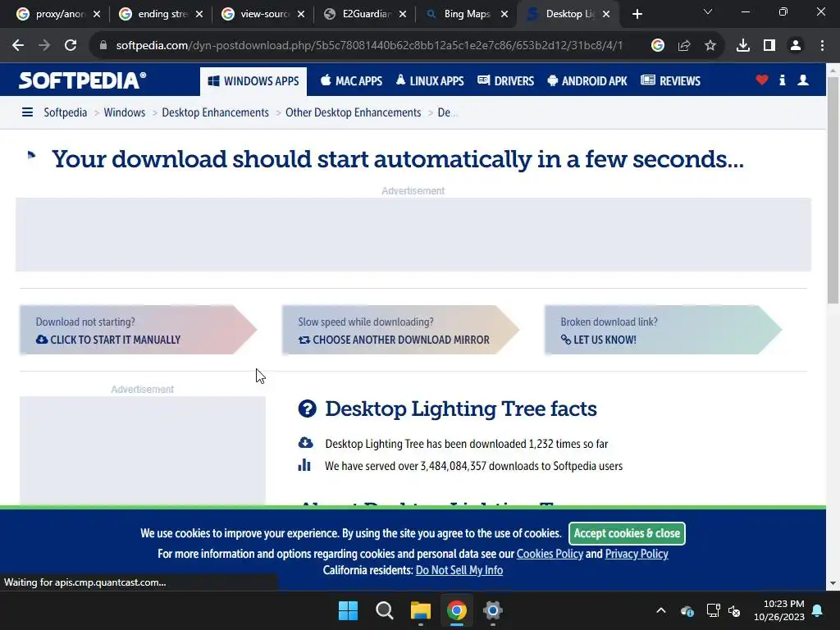Open the info icon in Softpedia header
The width and height of the screenshot is (840, 630).
[x=783, y=80]
